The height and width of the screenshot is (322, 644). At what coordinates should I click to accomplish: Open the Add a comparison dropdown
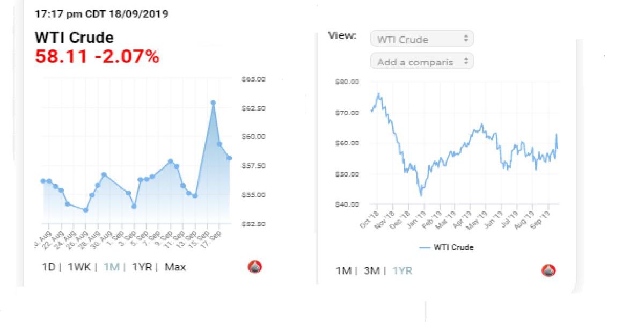[422, 62]
